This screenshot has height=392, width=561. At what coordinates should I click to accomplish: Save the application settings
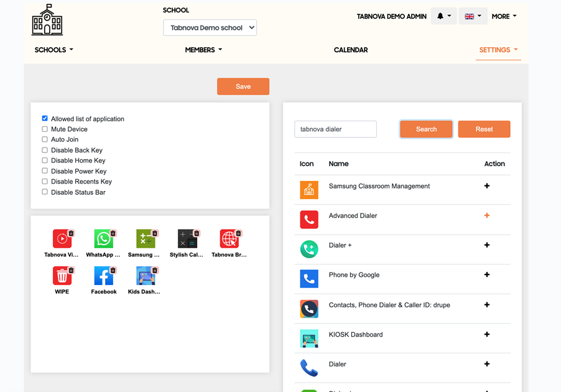(243, 86)
